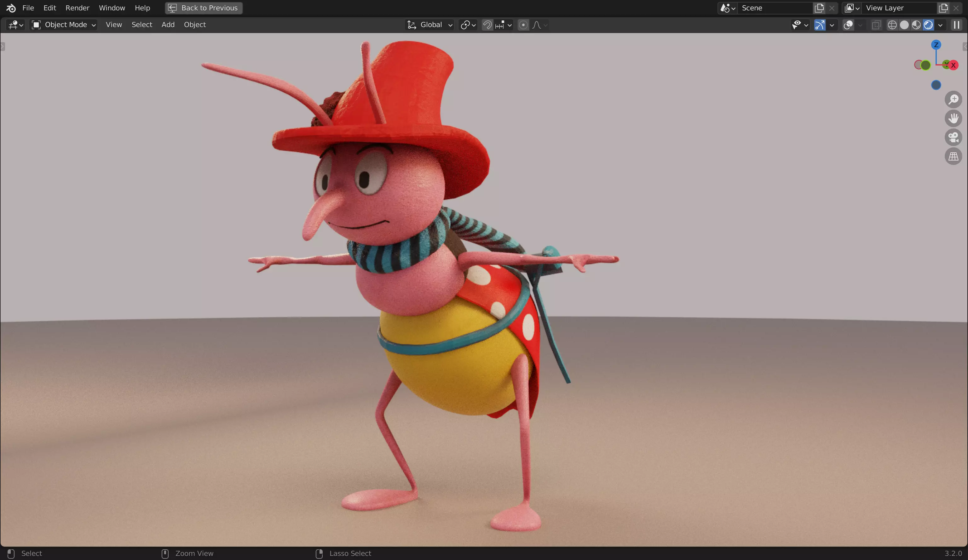Switch to solid viewport shading
968x560 pixels.
click(904, 25)
